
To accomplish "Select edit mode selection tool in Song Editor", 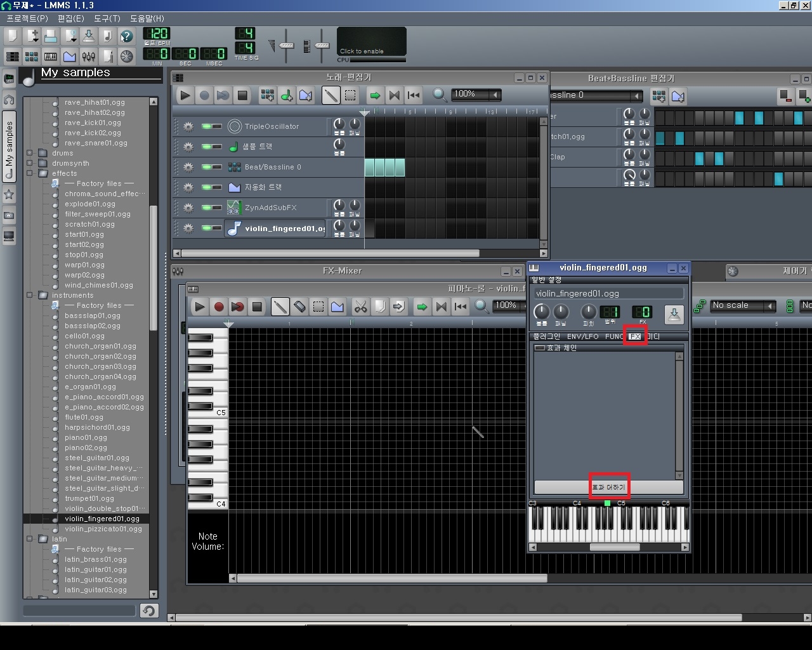I will [x=350, y=95].
